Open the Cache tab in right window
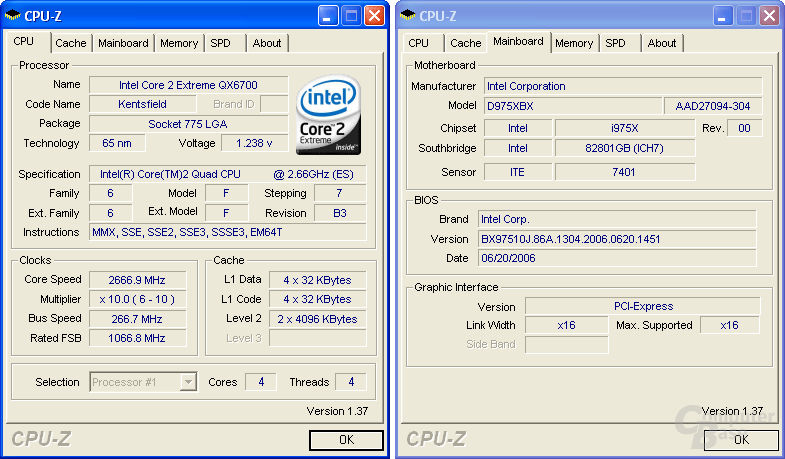The height and width of the screenshot is (459, 785). click(466, 43)
